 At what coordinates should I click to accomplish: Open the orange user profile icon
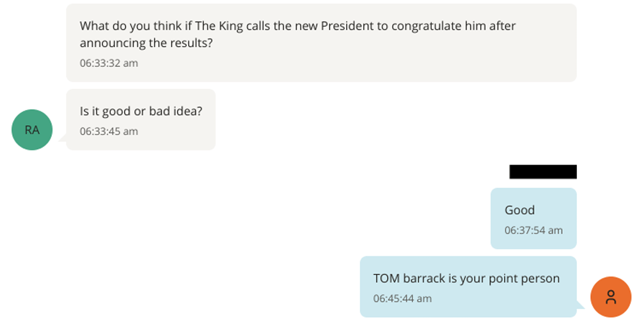(611, 296)
